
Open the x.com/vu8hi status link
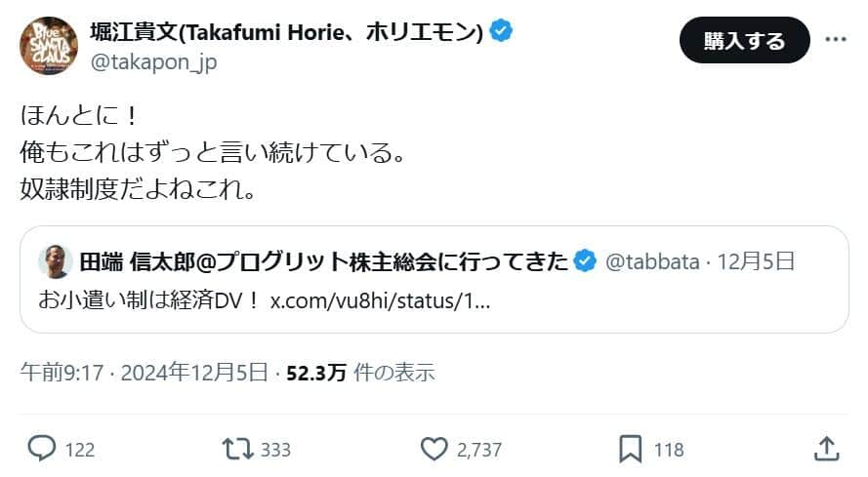coord(380,299)
